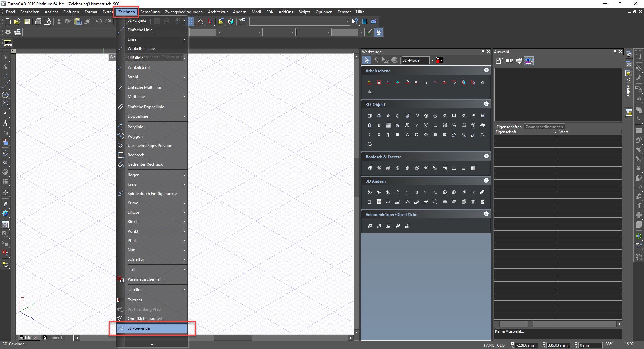Select the Box tool in 3D-Objekt palette

(x=369, y=116)
